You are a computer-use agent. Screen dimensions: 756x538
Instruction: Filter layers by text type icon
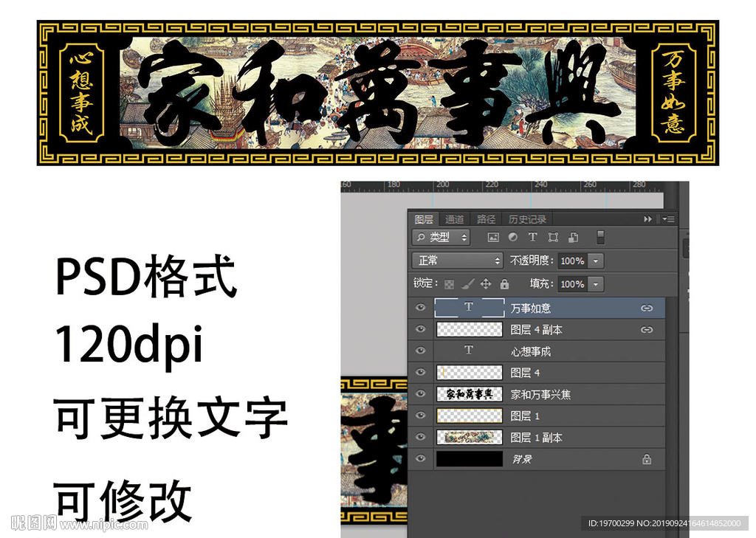[x=532, y=237]
